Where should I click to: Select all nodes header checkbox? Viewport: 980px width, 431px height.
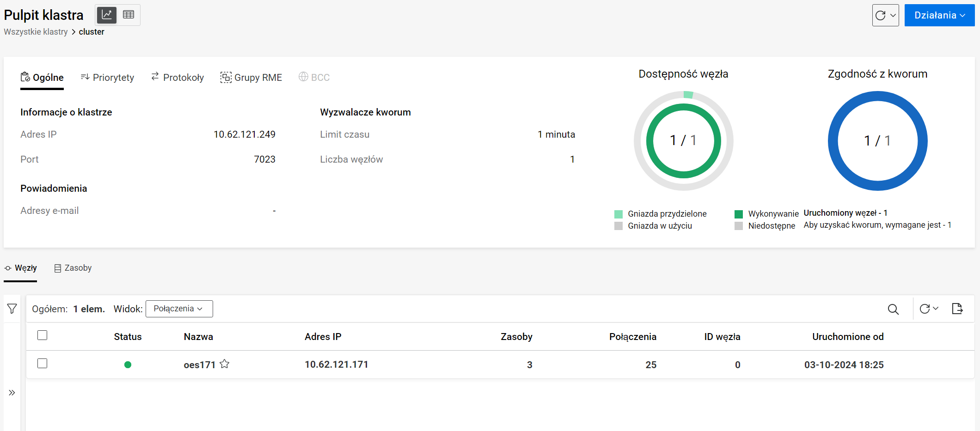coord(43,335)
